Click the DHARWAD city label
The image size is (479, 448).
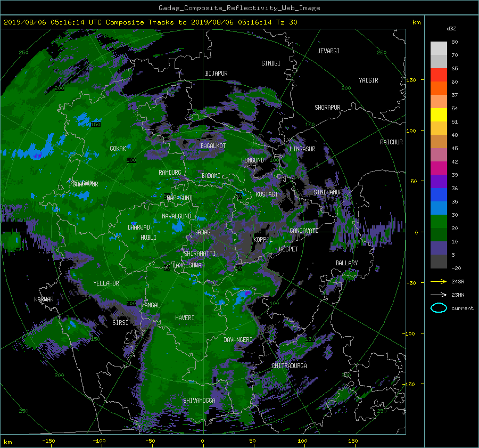pos(139,227)
